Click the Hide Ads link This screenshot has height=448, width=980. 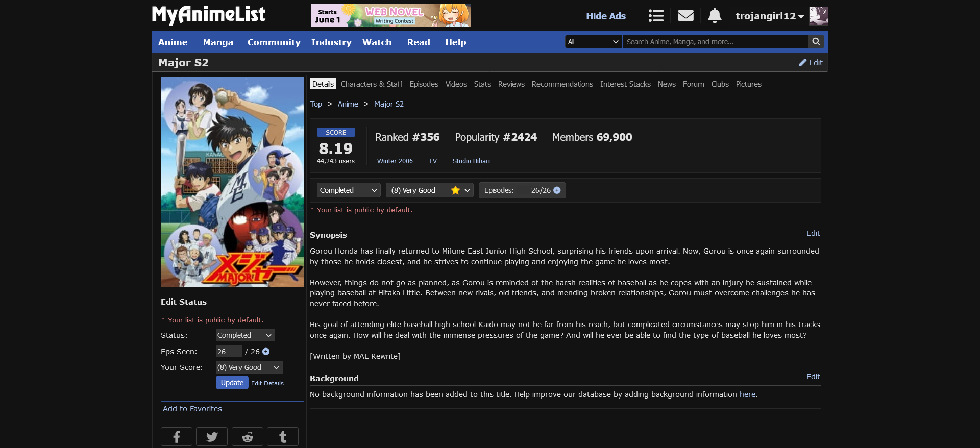point(606,16)
